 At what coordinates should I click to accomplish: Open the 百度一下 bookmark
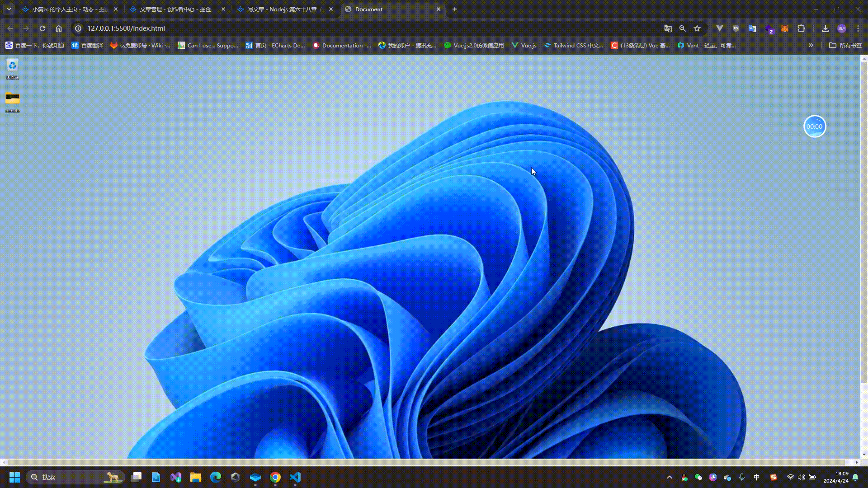pyautogui.click(x=35, y=45)
